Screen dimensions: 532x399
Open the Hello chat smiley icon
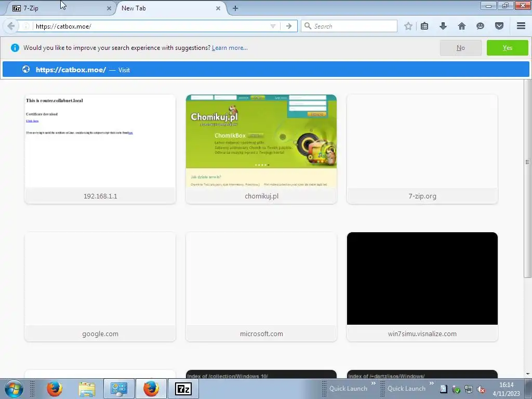pyautogui.click(x=480, y=26)
